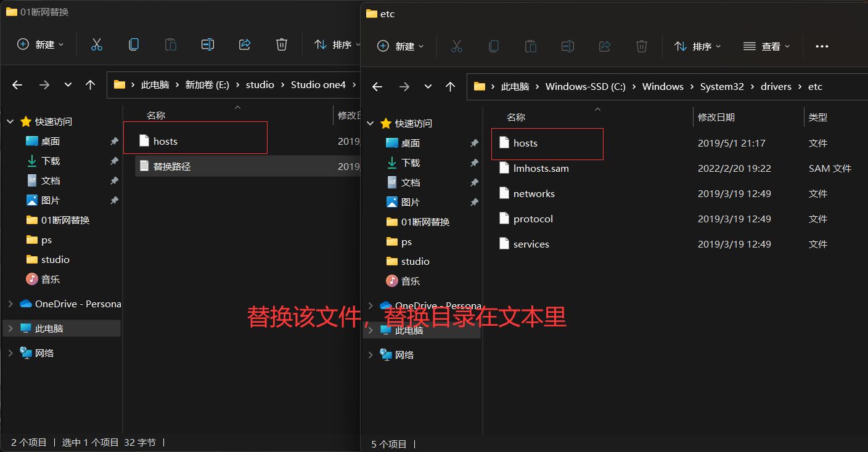The image size is (868, 452).
Task: Open the 新建 dropdown in etc window
Action: pos(401,46)
